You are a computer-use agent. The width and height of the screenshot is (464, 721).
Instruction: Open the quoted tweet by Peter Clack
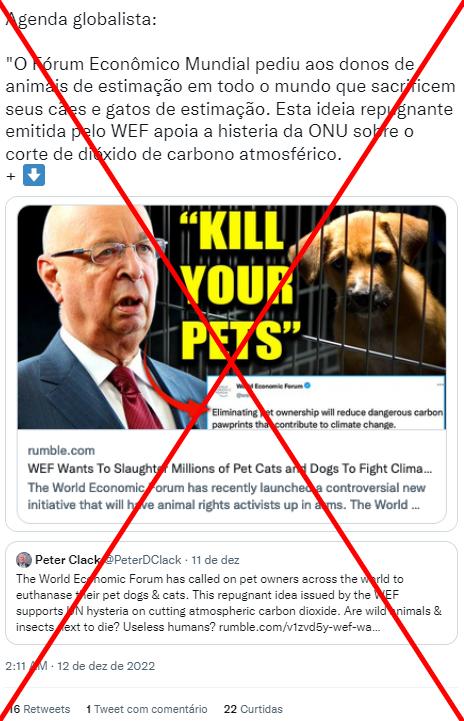coord(231,593)
